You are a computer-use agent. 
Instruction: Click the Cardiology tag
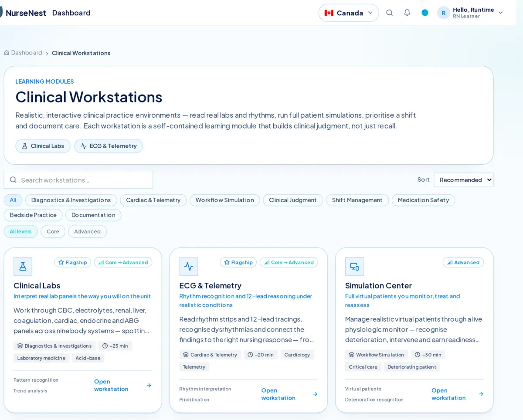point(297,355)
